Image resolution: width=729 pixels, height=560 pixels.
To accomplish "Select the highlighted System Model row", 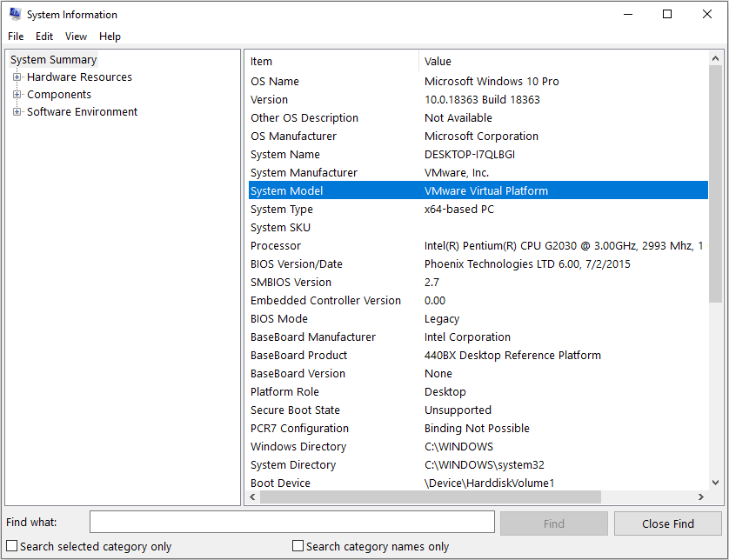I will (x=478, y=190).
